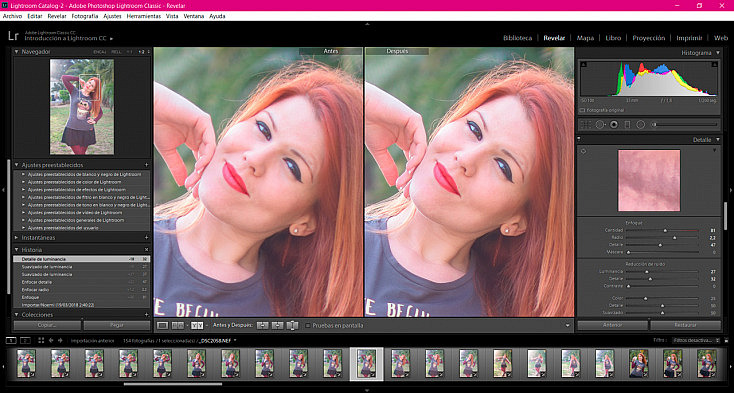The width and height of the screenshot is (734, 393).
Task: Enable Pruebas en pantalla checkbox
Action: click(308, 325)
